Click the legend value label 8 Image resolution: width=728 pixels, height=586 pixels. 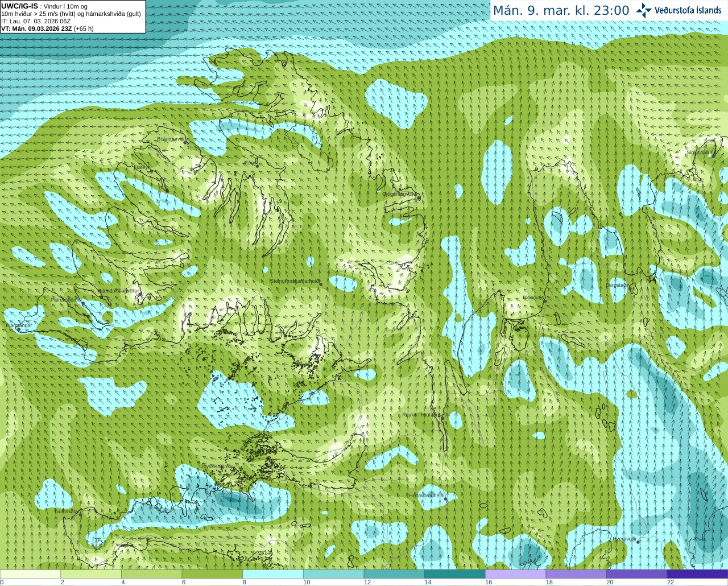click(x=245, y=583)
